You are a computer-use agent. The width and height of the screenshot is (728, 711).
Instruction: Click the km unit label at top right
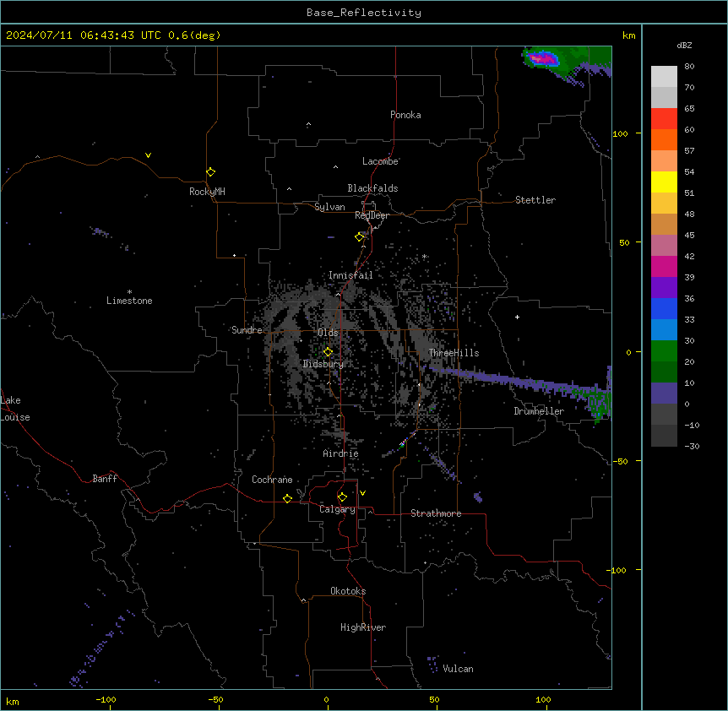[628, 35]
